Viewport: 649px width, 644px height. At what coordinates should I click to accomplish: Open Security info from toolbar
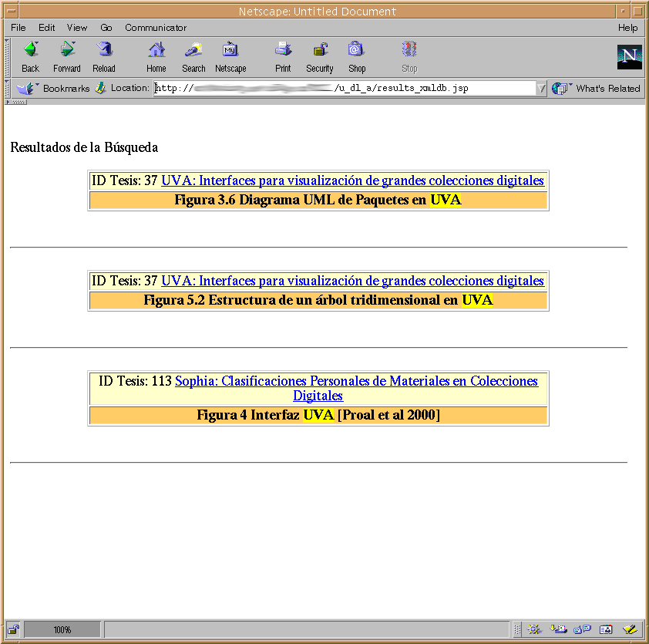[x=320, y=56]
